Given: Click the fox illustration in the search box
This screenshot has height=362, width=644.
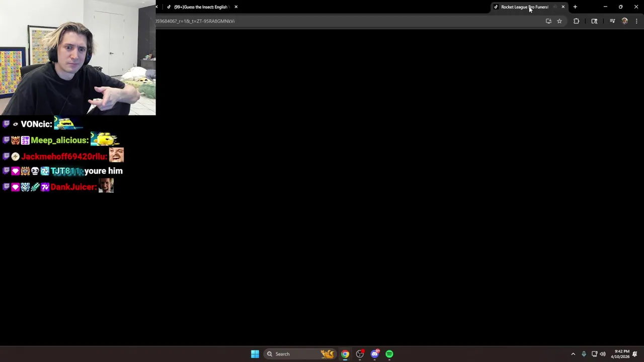Looking at the screenshot, I should point(328,354).
